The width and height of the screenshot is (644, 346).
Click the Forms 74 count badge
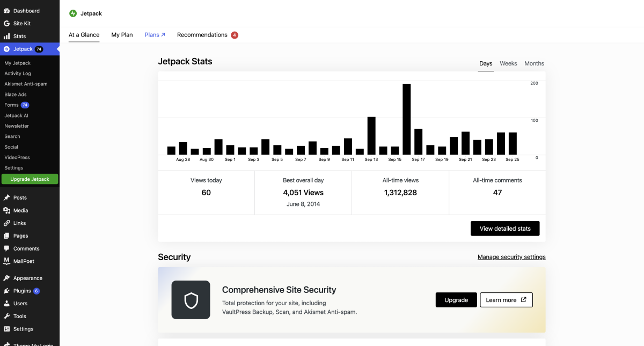25,105
